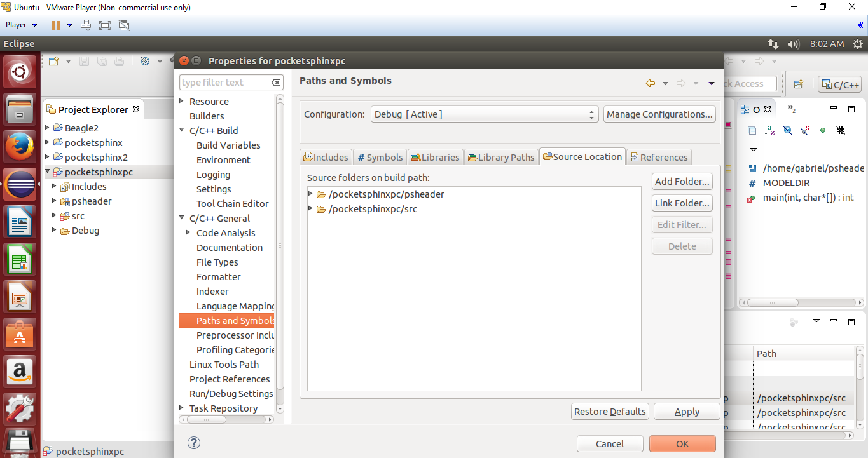Open the Configuration dropdown showing Debug

(x=484, y=114)
